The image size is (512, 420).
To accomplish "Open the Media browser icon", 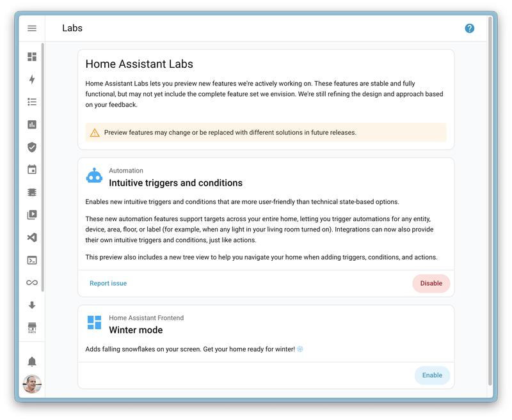I will tap(32, 215).
